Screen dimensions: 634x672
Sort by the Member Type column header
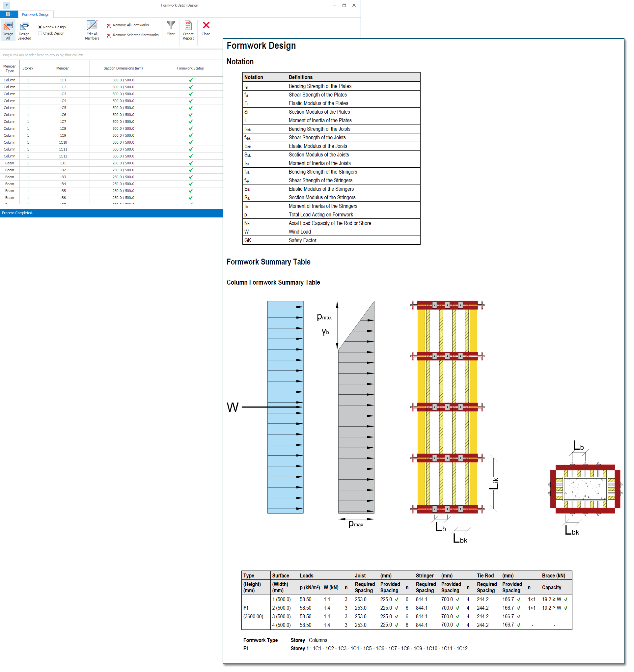pyautogui.click(x=10, y=68)
